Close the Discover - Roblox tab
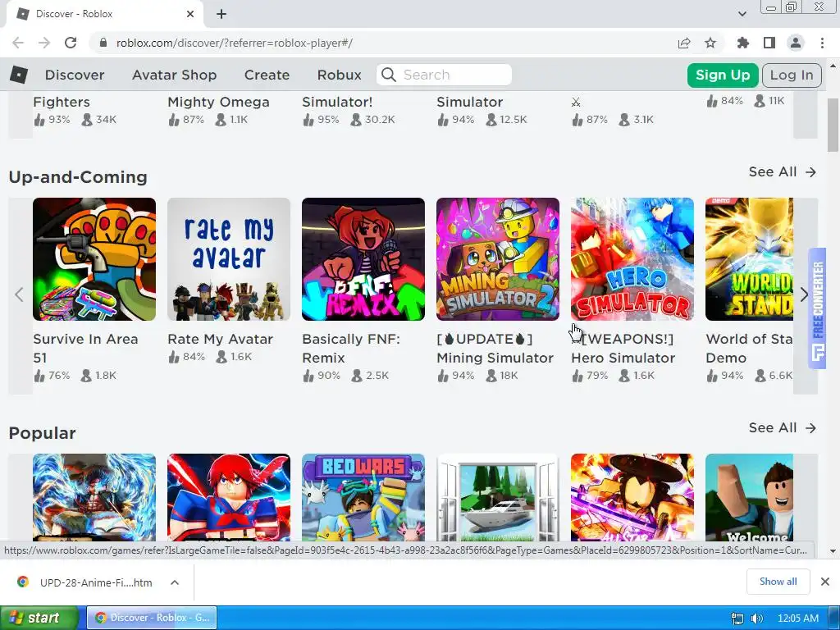Viewport: 840px width, 630px height. pos(190,15)
